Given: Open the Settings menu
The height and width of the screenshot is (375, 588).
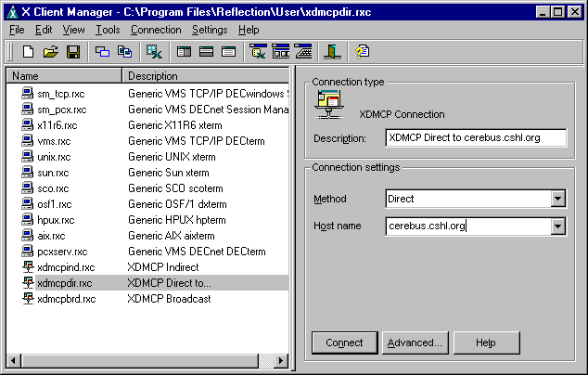Looking at the screenshot, I should pyautogui.click(x=210, y=30).
